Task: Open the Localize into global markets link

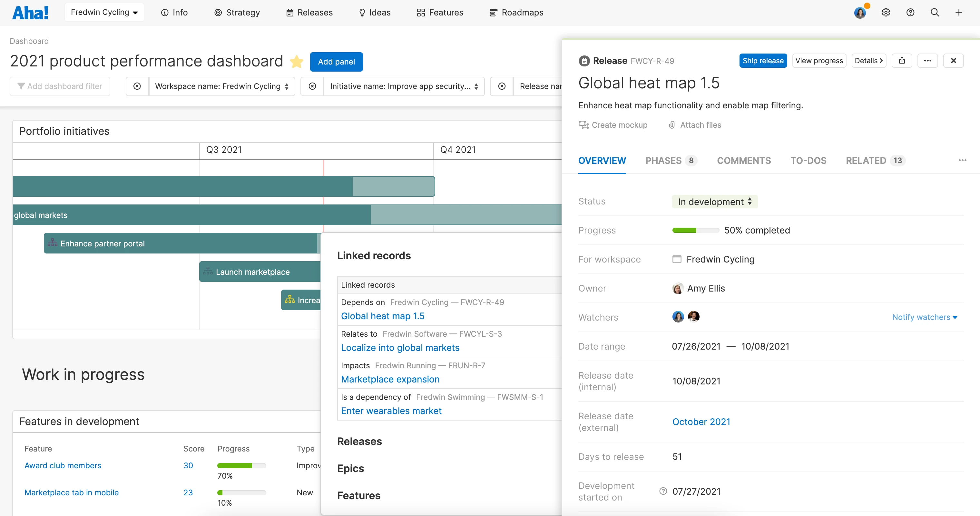Action: (x=400, y=347)
